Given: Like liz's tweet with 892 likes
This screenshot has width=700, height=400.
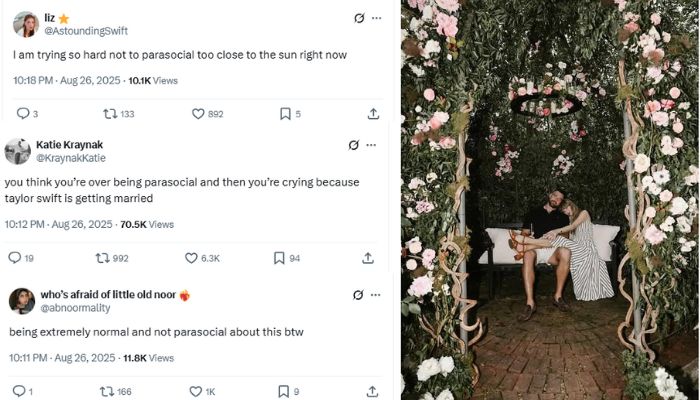Looking at the screenshot, I should click(x=198, y=114).
